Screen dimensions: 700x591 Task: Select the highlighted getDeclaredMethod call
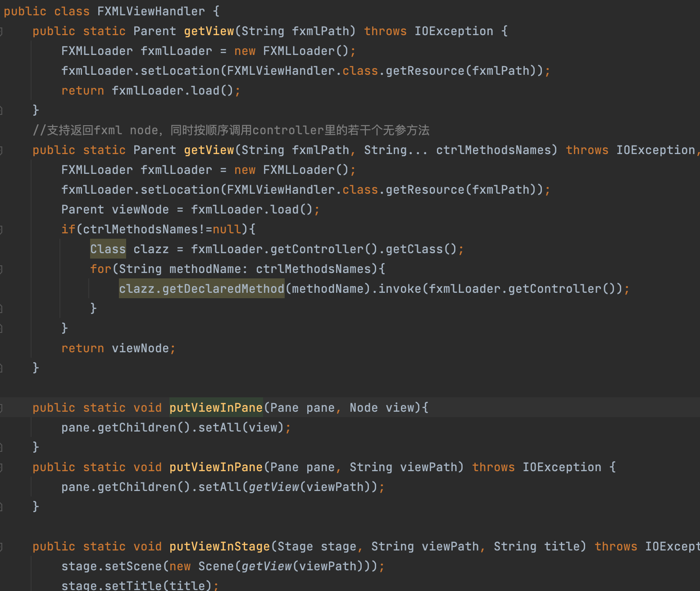(201, 288)
